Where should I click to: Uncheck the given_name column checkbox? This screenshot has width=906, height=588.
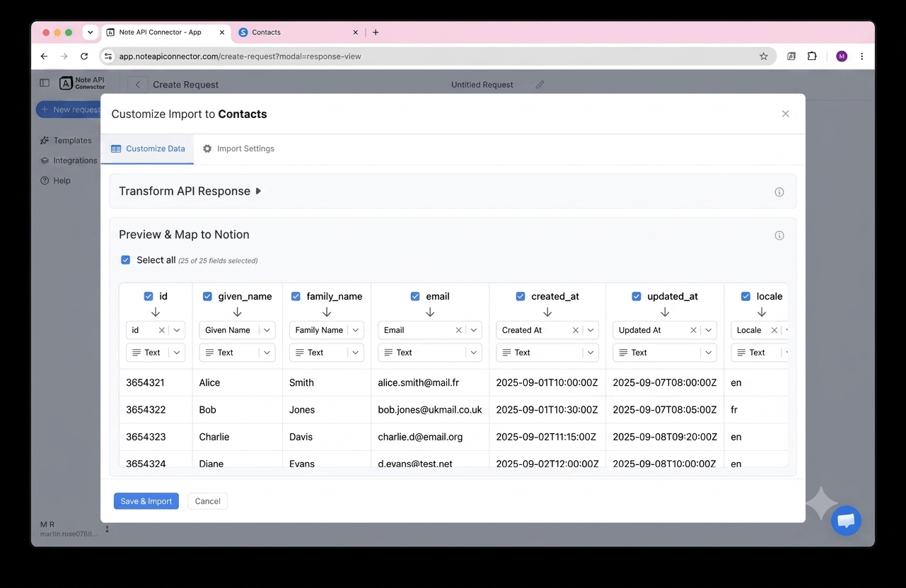(207, 296)
